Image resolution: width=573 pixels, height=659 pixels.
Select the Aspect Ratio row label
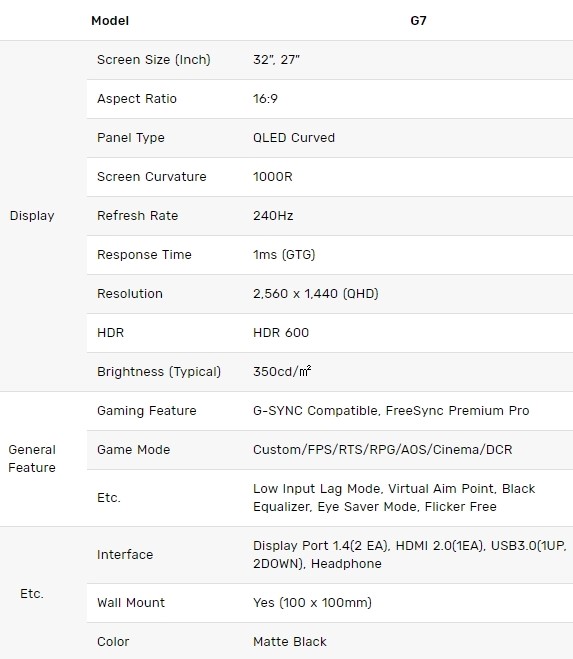(137, 99)
